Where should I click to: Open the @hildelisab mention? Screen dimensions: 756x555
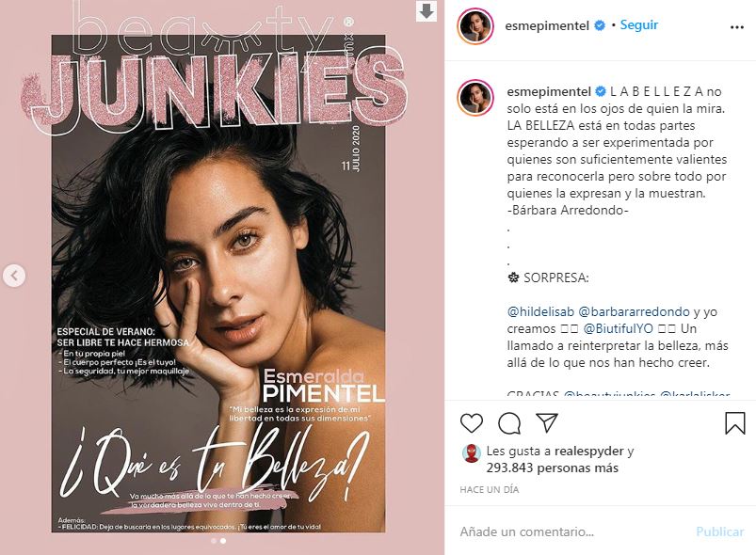tap(540, 311)
